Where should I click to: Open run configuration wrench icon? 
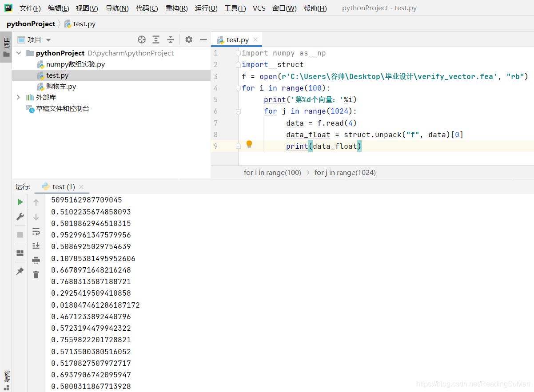point(20,217)
